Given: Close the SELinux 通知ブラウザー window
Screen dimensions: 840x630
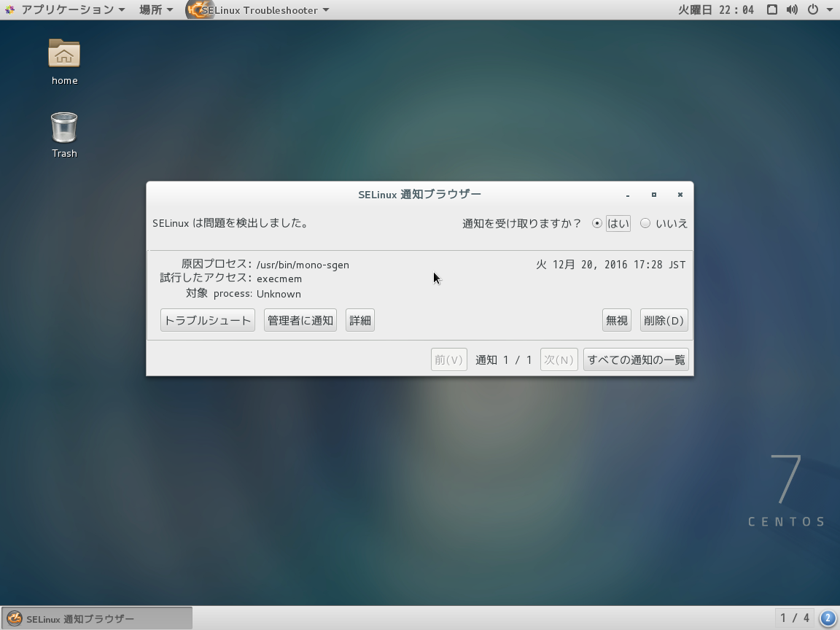Looking at the screenshot, I should (680, 195).
